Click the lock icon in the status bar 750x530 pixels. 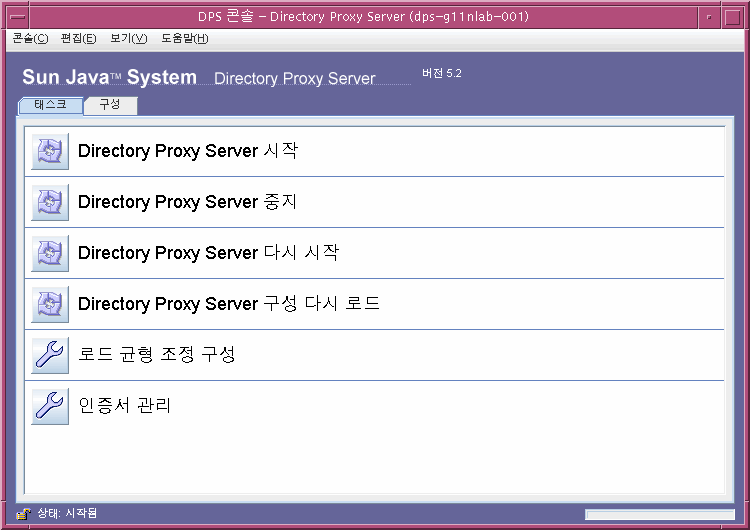pos(23,514)
